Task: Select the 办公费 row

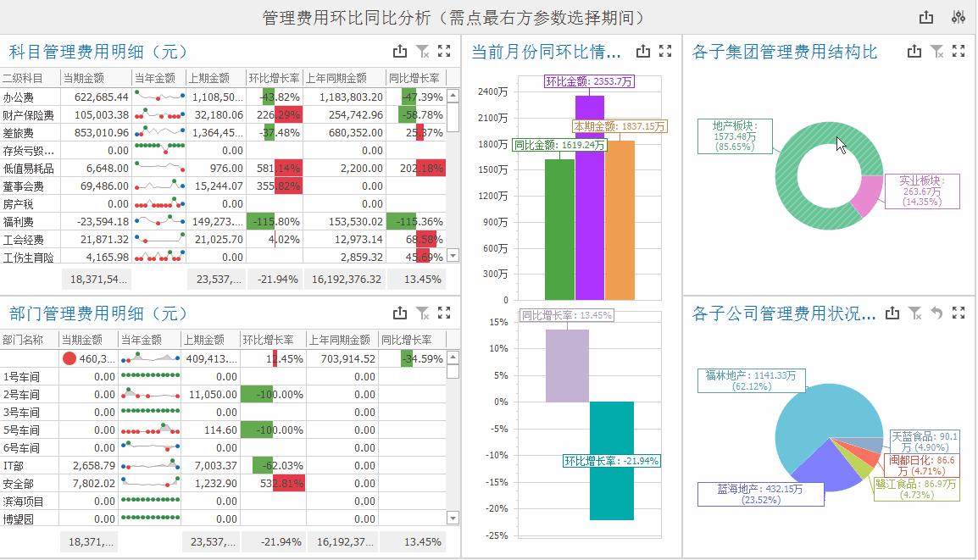Action: 223,97
